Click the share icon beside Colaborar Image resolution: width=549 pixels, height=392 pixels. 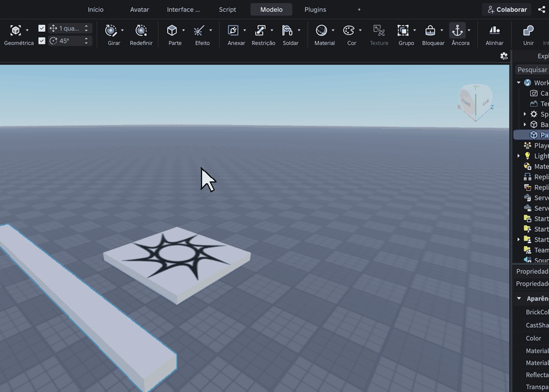[x=542, y=9]
